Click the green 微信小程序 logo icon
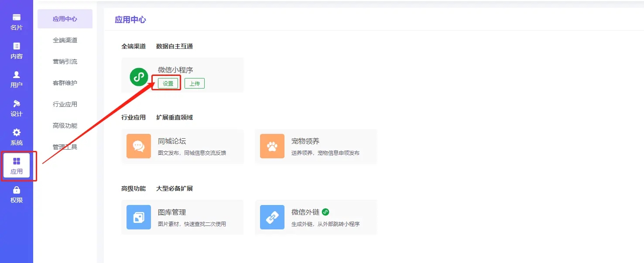This screenshot has width=644, height=263. pos(139,77)
